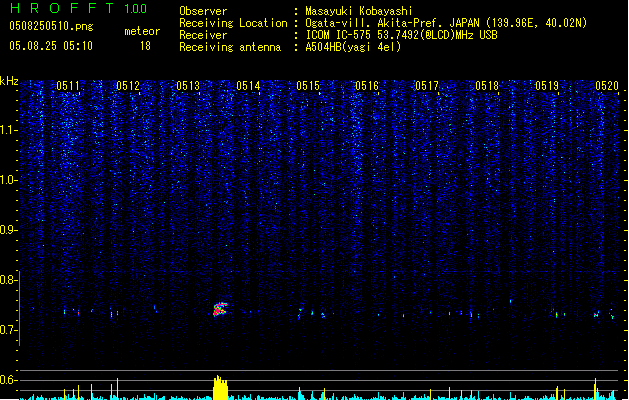Click the 0.6 frequency axis label
Screen dimensions: 629x400
click(9, 380)
